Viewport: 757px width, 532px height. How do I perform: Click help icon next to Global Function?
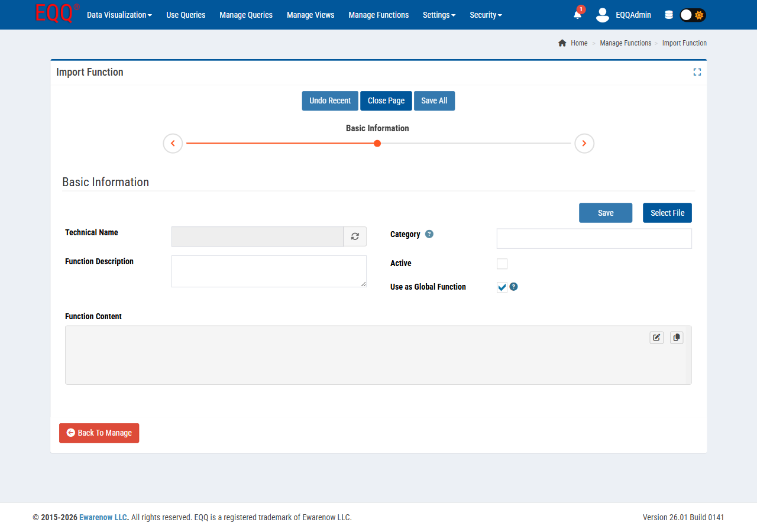(513, 287)
